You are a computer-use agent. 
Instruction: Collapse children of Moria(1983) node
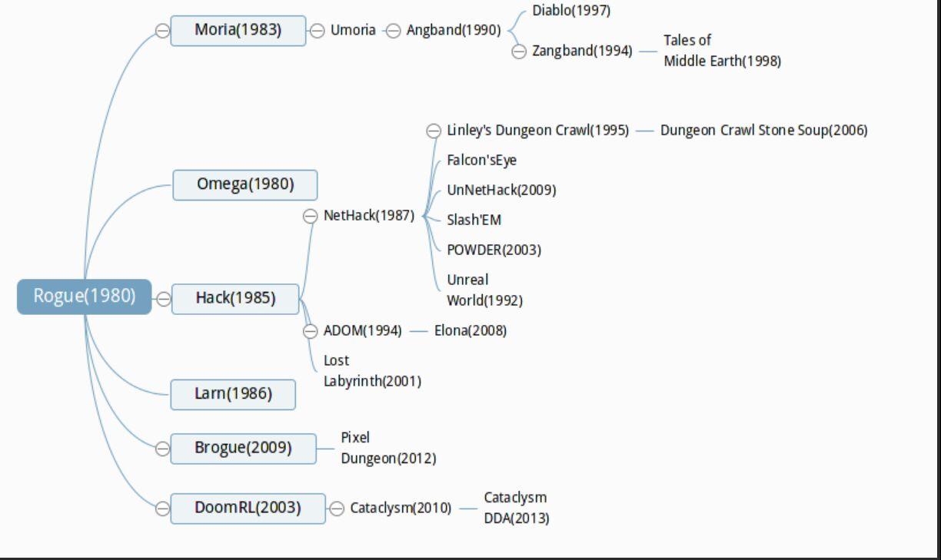[x=317, y=31]
